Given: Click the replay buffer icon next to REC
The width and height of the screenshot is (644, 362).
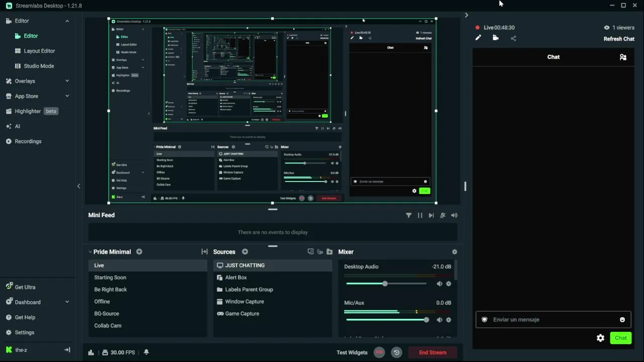Looking at the screenshot, I should [396, 352].
